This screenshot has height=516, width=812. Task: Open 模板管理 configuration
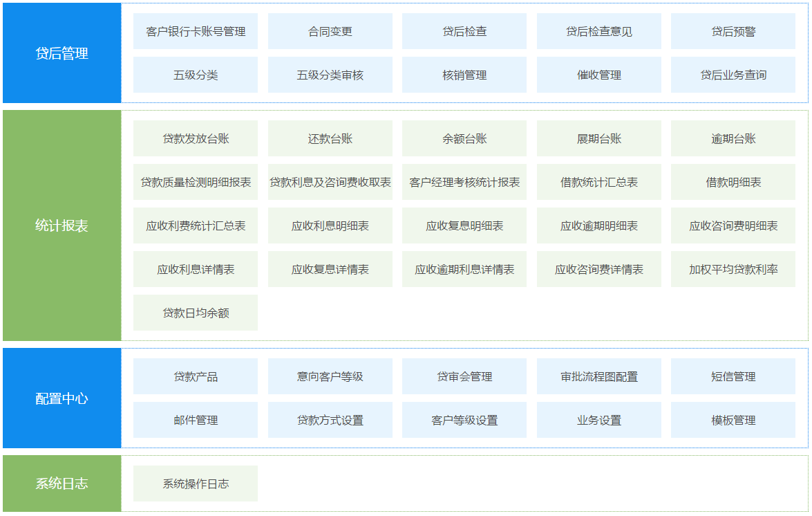click(x=733, y=420)
